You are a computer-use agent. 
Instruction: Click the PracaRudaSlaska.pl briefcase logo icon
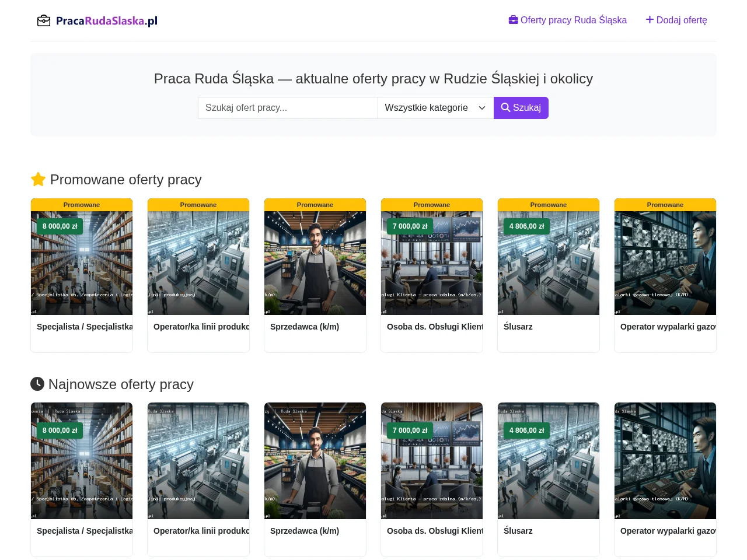pos(44,21)
